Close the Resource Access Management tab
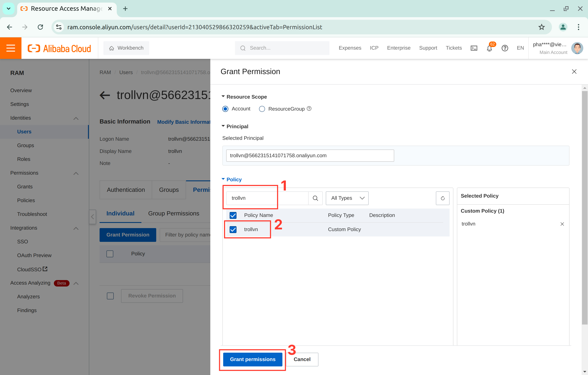The width and height of the screenshot is (588, 375). point(110,9)
